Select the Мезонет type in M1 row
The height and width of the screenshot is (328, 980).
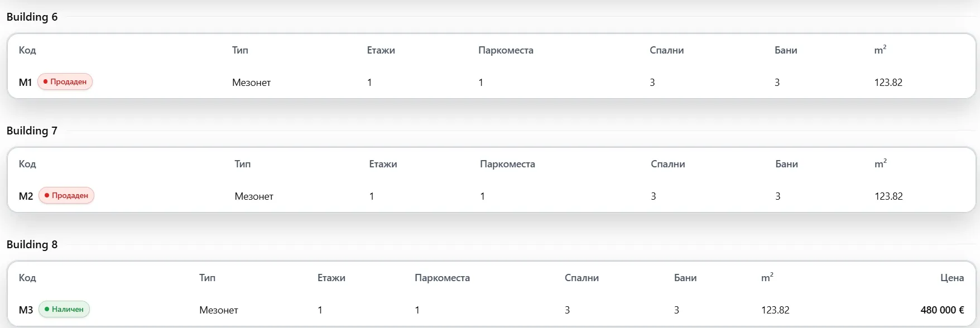click(x=251, y=83)
